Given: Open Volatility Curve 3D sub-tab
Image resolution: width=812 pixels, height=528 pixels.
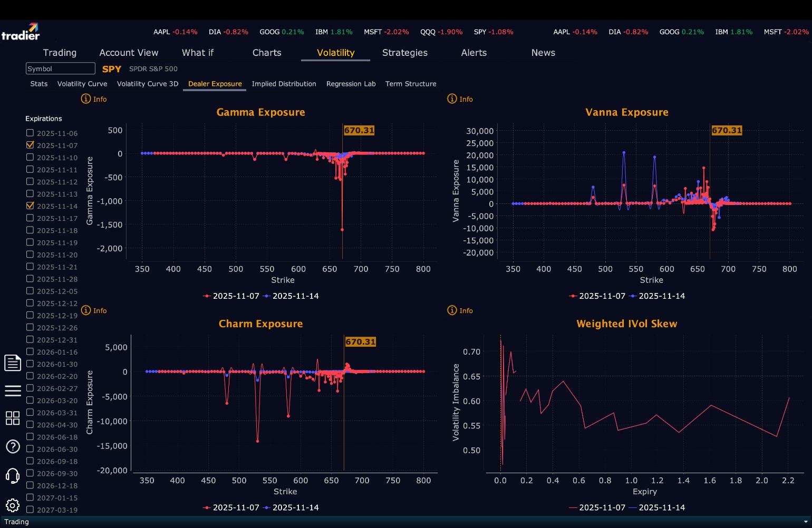Looking at the screenshot, I should pyautogui.click(x=148, y=84).
